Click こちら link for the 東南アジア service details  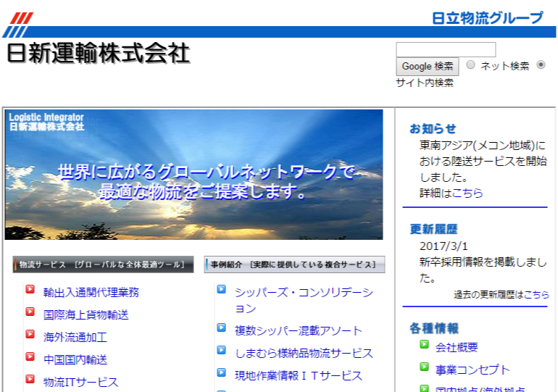(467, 193)
